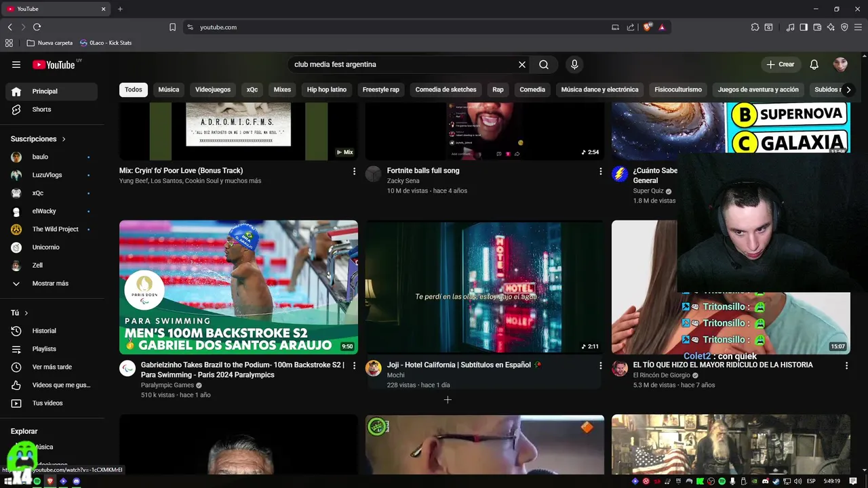Open Tus videos in the sidebar
Image resolution: width=868 pixels, height=488 pixels.
point(52,403)
